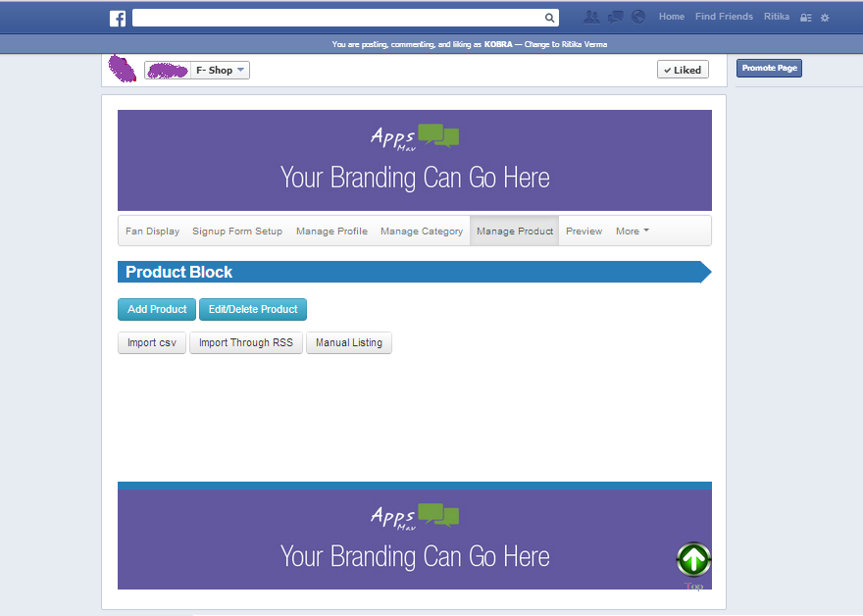863x616 pixels.
Task: Click the bottom Your Branding banner
Action: click(415, 539)
